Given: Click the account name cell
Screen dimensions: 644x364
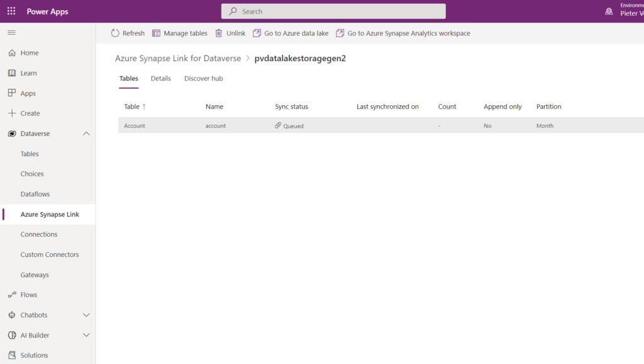Looking at the screenshot, I should point(216,126).
